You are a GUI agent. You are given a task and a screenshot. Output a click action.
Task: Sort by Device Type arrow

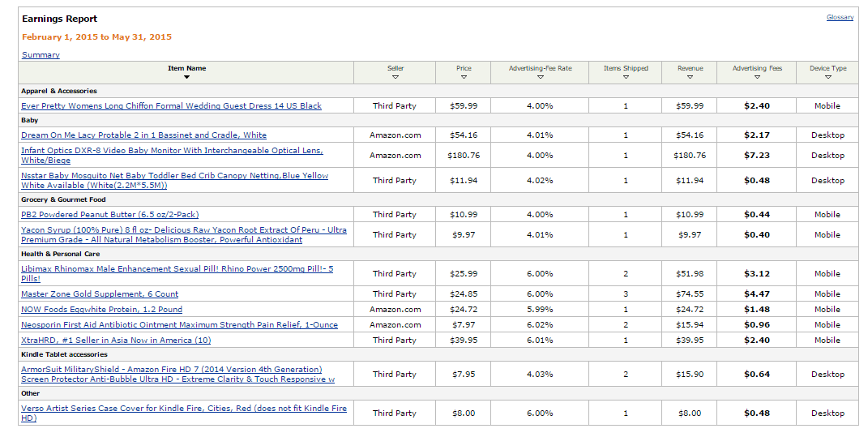(x=827, y=78)
